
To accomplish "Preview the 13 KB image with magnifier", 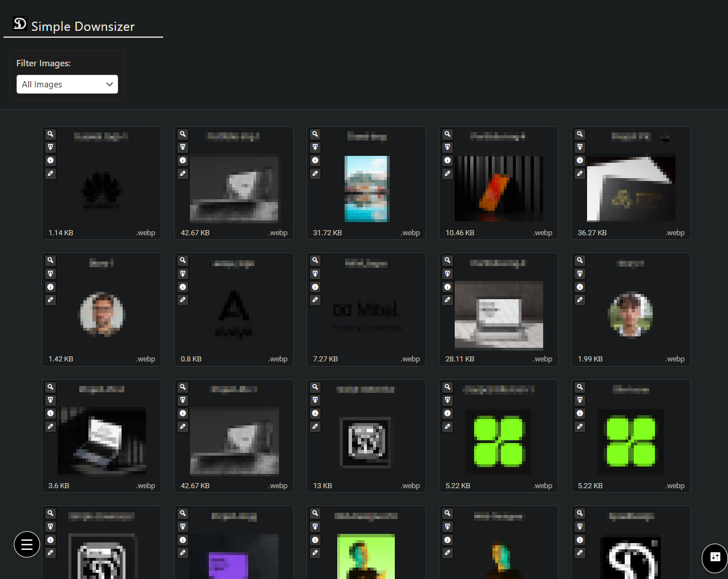I will 316,387.
